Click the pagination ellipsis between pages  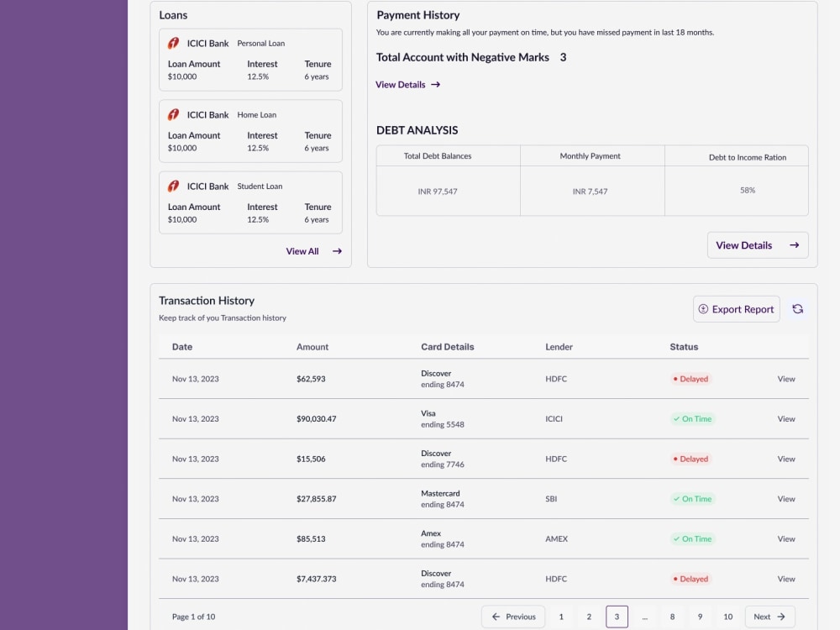tap(644, 616)
